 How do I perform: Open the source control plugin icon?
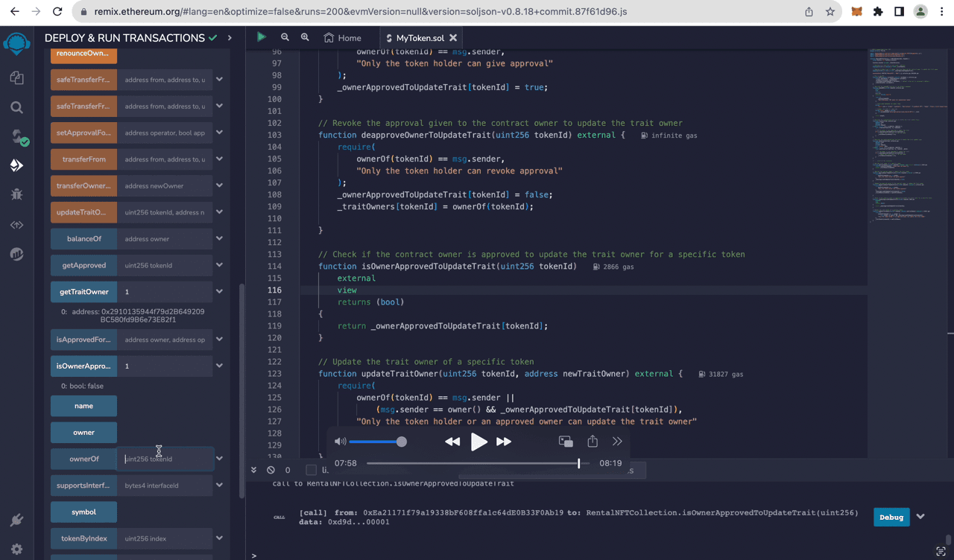pos(16,225)
